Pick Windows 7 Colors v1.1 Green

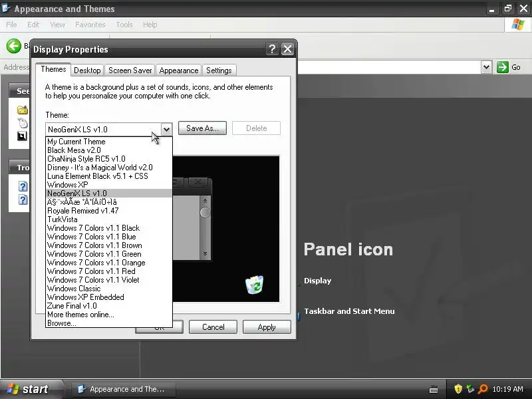pyautogui.click(x=108, y=254)
